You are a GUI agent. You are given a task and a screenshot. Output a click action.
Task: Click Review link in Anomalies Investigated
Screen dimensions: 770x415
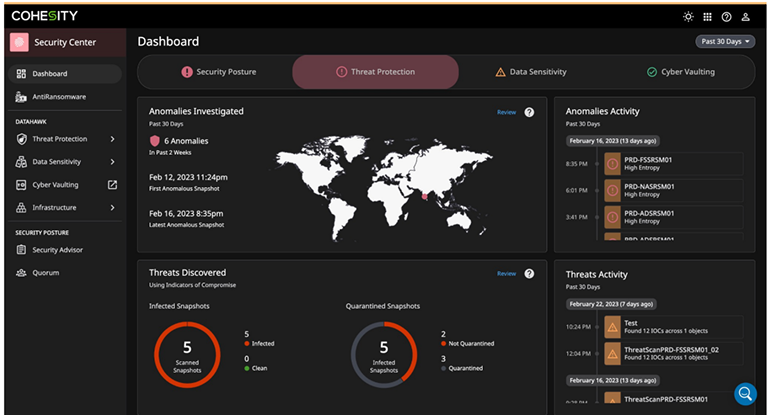click(506, 112)
